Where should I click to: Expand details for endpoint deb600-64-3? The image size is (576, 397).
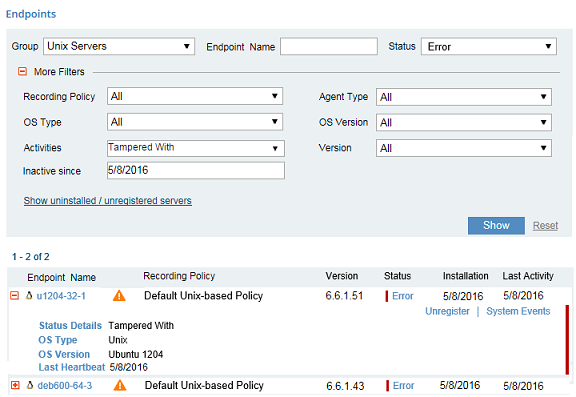tap(15, 385)
